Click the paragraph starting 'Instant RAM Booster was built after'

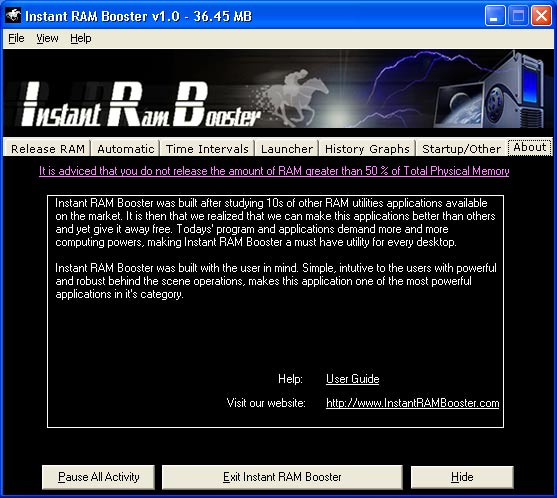275,223
